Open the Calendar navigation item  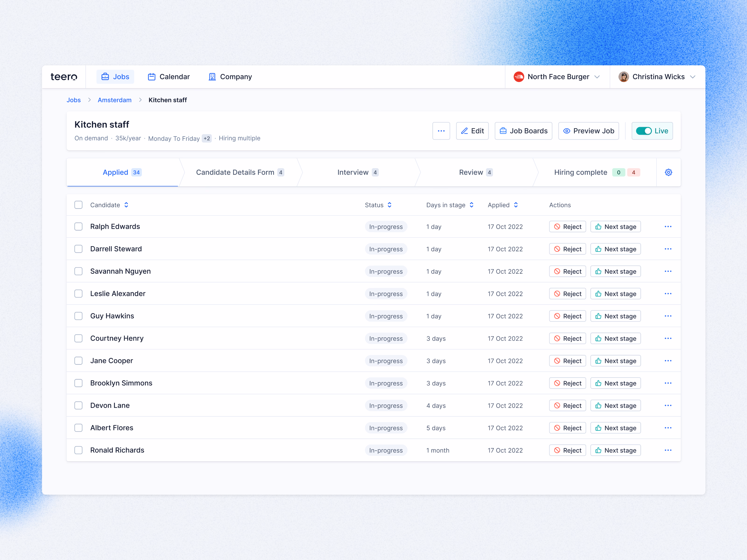click(169, 77)
